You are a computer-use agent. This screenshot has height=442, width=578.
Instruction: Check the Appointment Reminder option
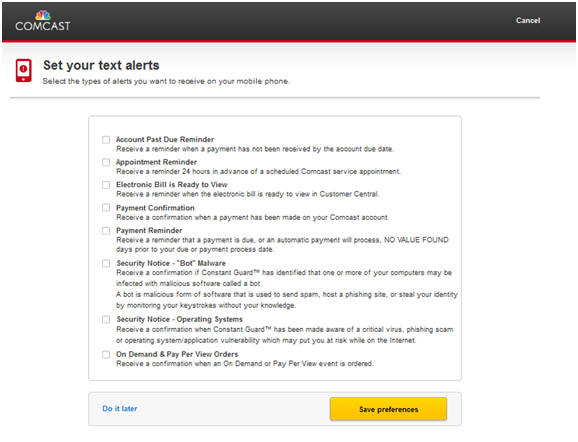(x=106, y=162)
